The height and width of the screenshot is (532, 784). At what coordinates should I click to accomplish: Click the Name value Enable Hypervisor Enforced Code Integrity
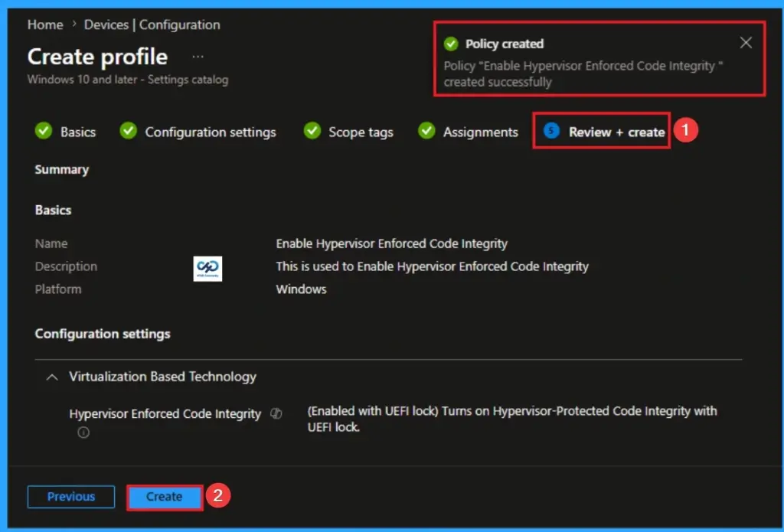(x=391, y=243)
